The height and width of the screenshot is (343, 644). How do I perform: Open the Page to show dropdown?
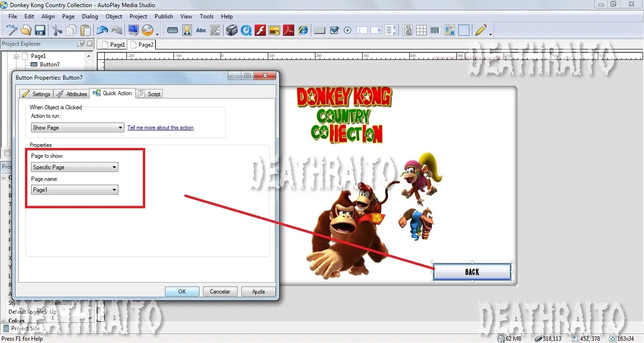coord(74,167)
